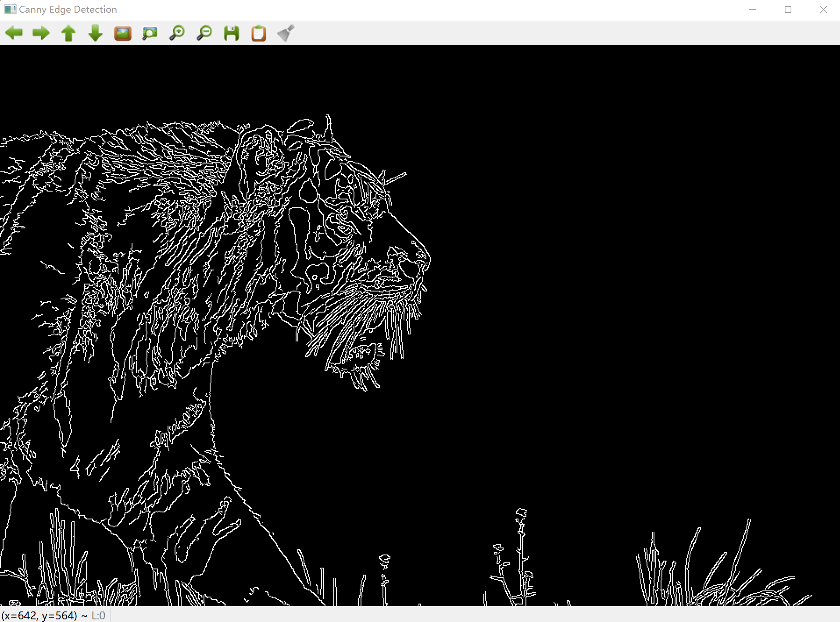Fit the image to the window
Image resolution: width=840 pixels, height=622 pixels.
tap(150, 33)
